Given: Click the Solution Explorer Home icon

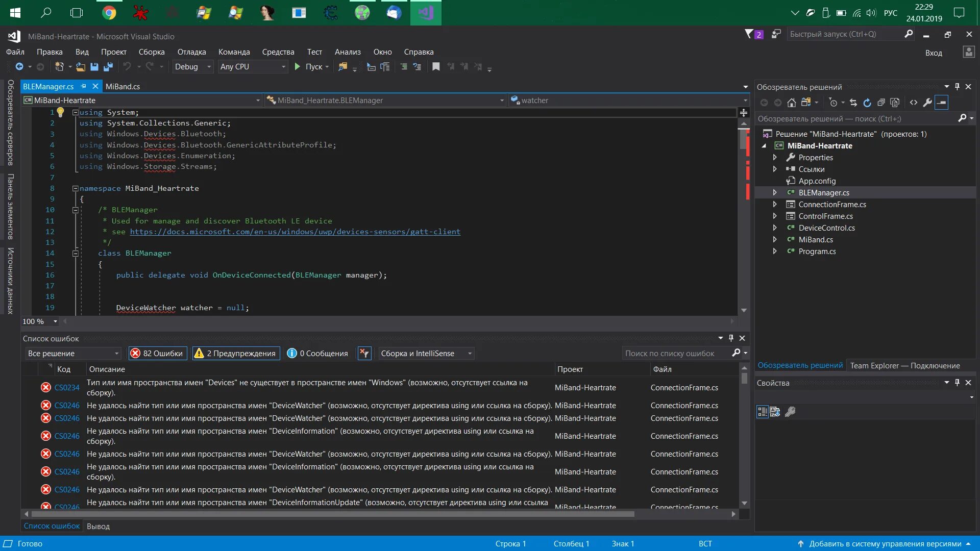Looking at the screenshot, I should coord(791,103).
